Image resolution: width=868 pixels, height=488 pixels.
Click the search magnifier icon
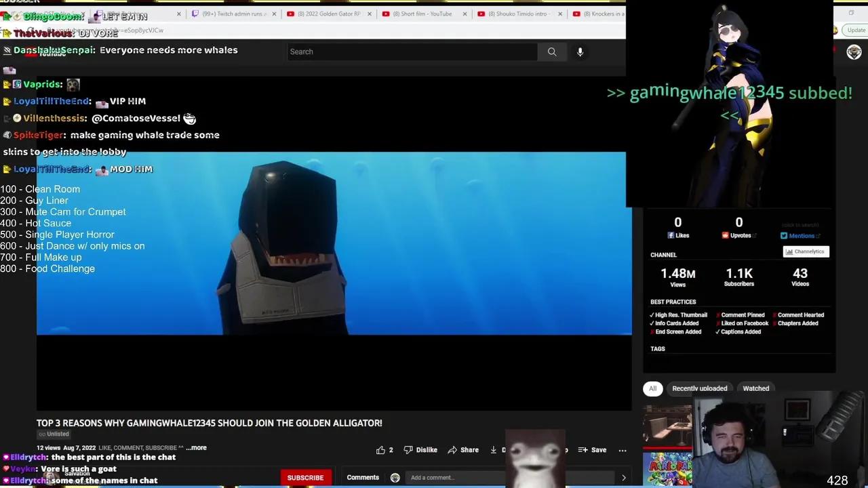point(552,52)
